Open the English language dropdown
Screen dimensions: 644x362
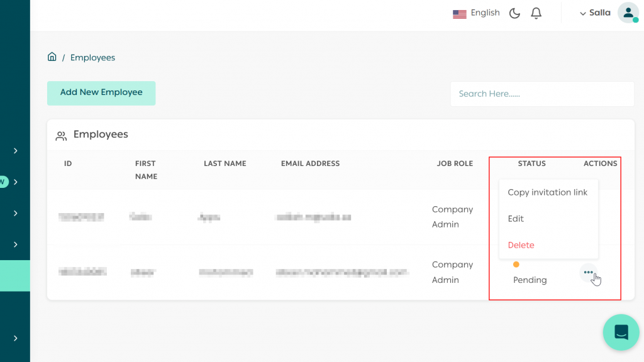[x=485, y=13]
